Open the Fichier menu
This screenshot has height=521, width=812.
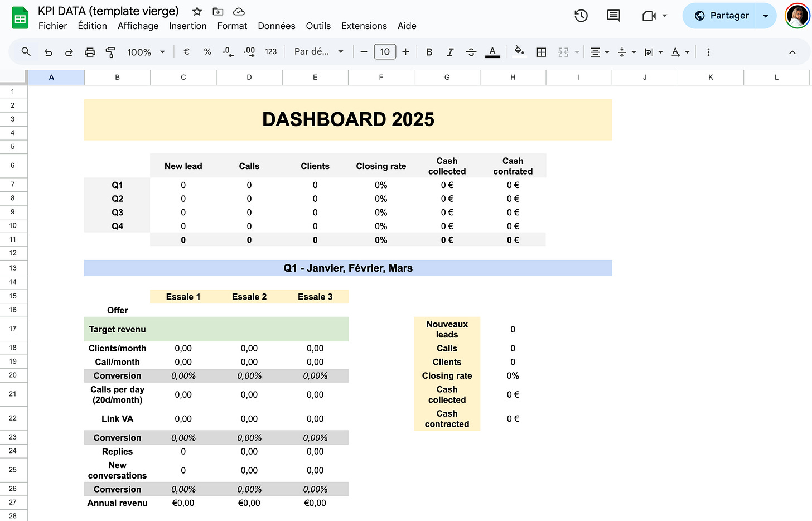tap(52, 26)
